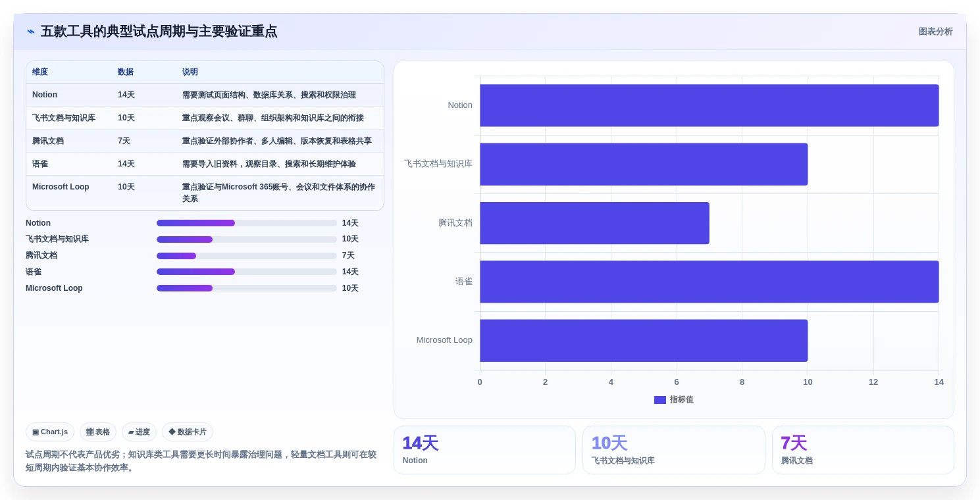Image resolution: width=980 pixels, height=500 pixels.
Task: Click the 指标值 legend label
Action: click(682, 400)
